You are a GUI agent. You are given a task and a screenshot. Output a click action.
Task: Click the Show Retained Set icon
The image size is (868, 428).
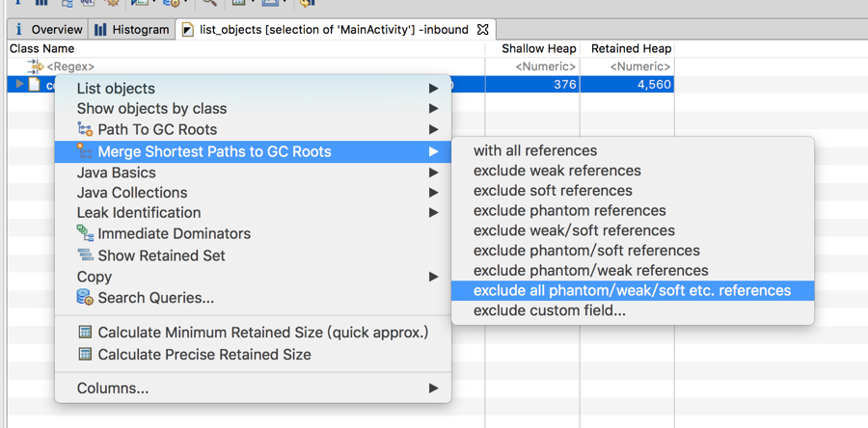pos(85,255)
